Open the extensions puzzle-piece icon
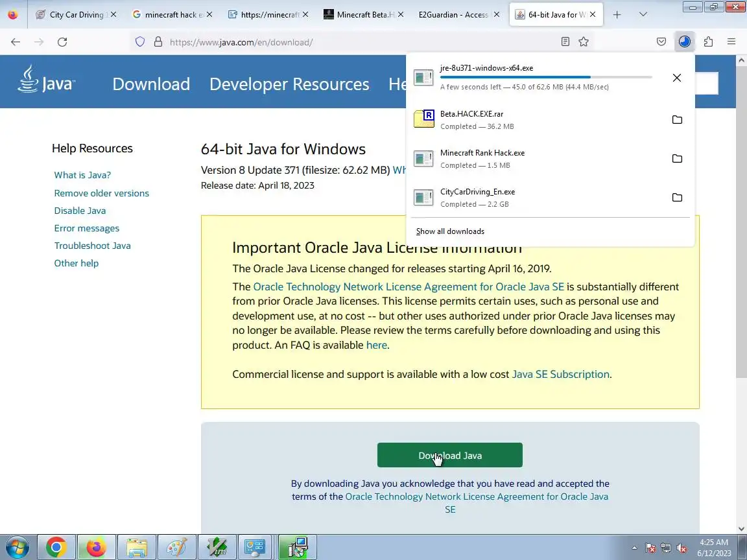Screen dimensions: 747x560 708,42
